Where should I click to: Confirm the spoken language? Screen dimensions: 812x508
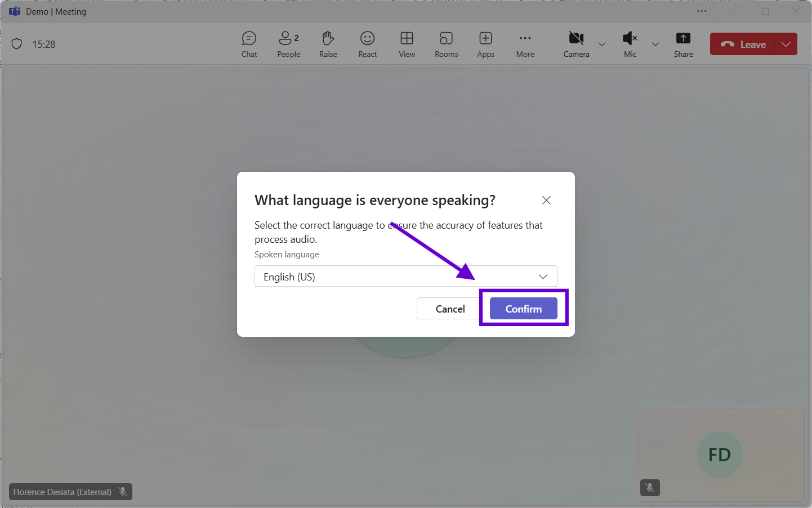[x=524, y=309]
